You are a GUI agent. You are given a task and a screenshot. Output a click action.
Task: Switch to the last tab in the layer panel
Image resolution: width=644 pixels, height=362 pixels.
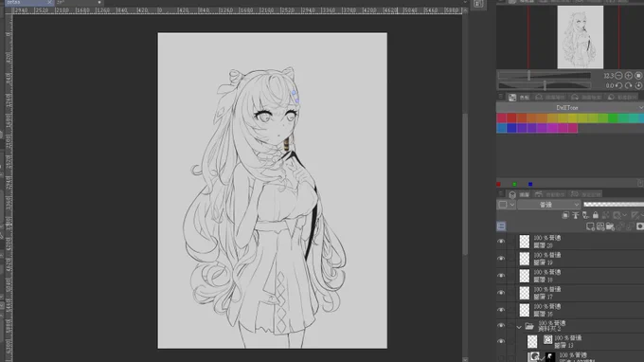(x=586, y=194)
